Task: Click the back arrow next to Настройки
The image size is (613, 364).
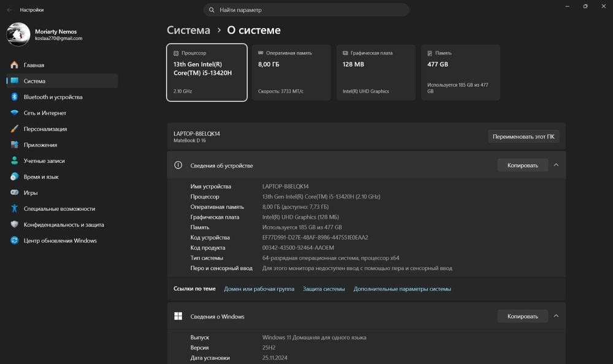Action: [x=9, y=10]
